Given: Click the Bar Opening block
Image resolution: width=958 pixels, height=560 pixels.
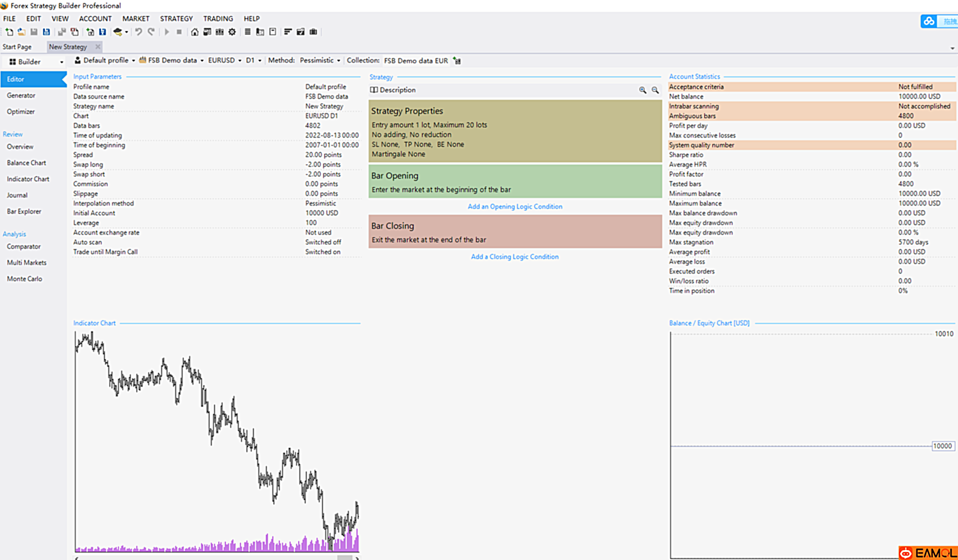Looking at the screenshot, I should (515, 181).
